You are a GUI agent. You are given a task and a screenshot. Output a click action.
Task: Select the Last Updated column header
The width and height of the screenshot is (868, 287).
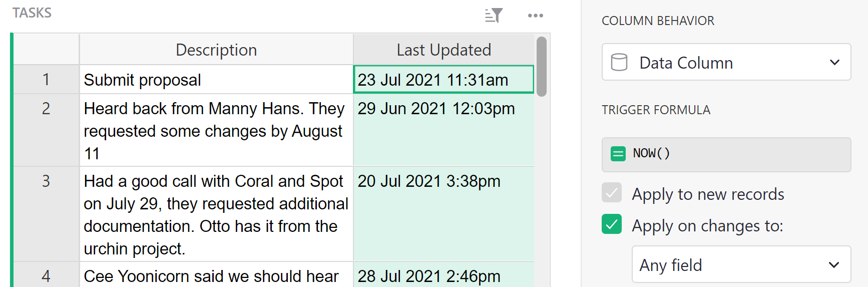(x=444, y=50)
